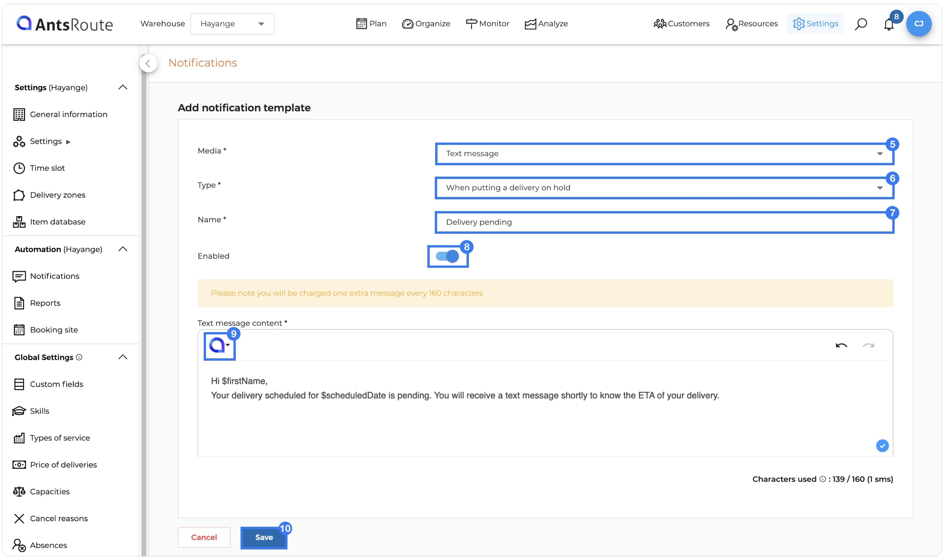Image resolution: width=944 pixels, height=560 pixels.
Task: Save the notification template
Action: 264,537
